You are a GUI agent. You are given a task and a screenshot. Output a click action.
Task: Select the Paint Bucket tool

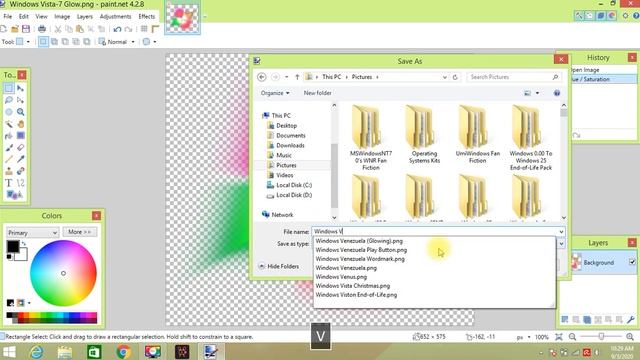click(9, 136)
